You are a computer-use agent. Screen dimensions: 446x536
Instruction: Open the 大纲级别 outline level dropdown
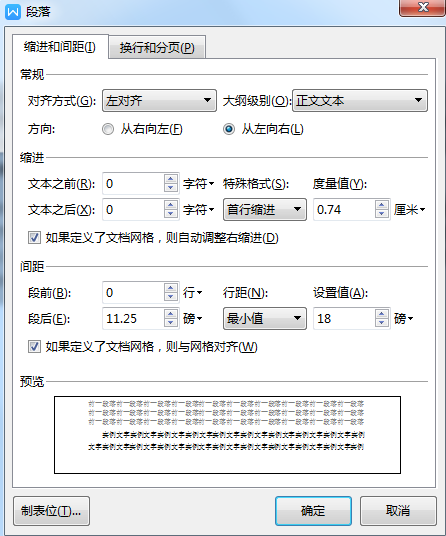coord(360,100)
